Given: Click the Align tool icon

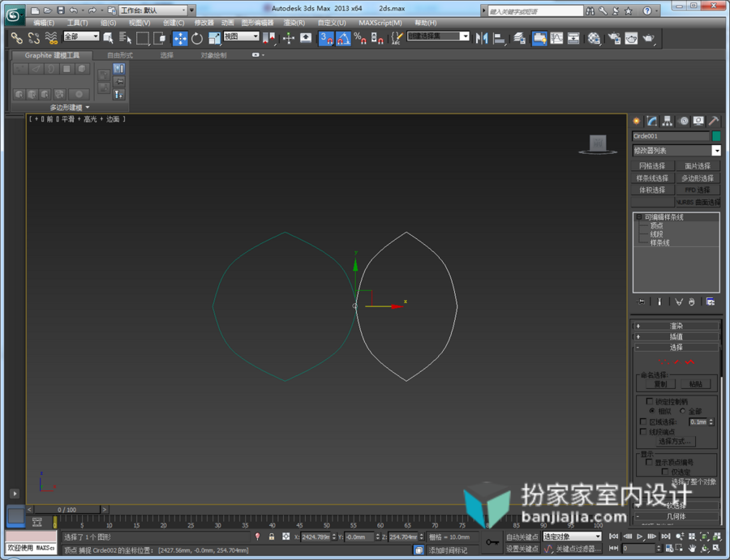Looking at the screenshot, I should coord(499,39).
